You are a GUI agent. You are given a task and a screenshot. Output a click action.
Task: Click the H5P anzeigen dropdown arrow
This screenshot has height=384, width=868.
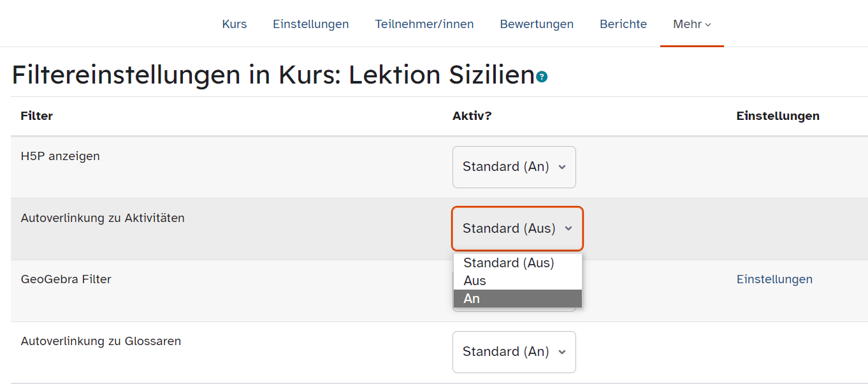pos(562,167)
